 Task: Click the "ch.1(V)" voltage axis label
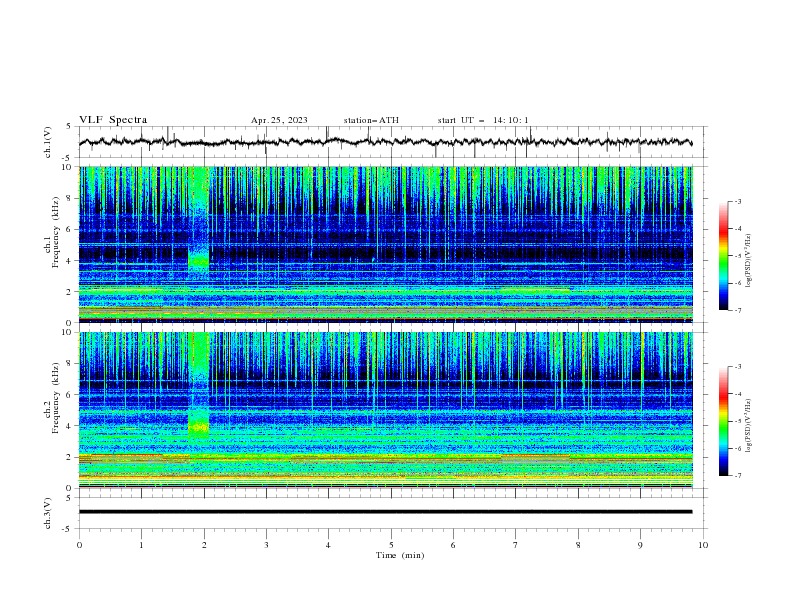48,142
